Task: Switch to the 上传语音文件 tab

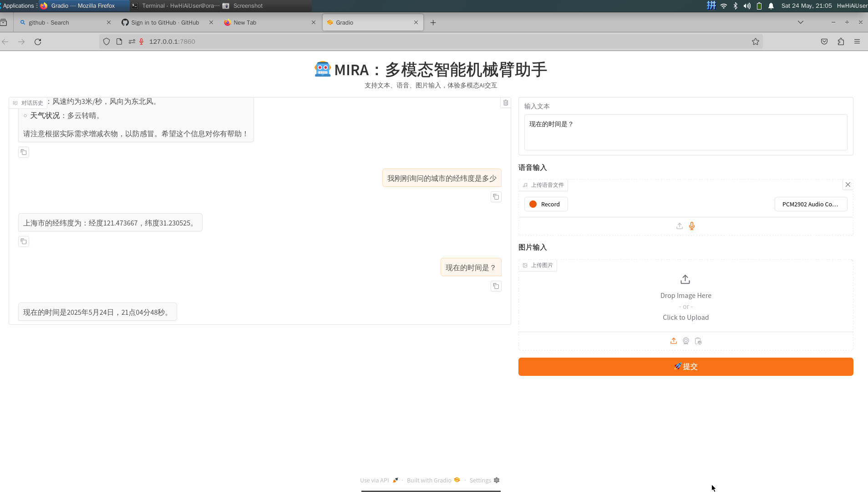Action: click(543, 185)
